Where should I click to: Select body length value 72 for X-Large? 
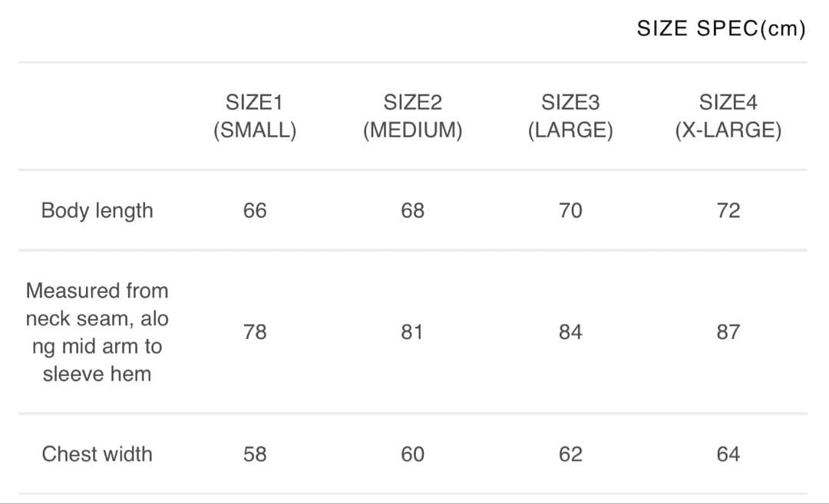tap(728, 210)
